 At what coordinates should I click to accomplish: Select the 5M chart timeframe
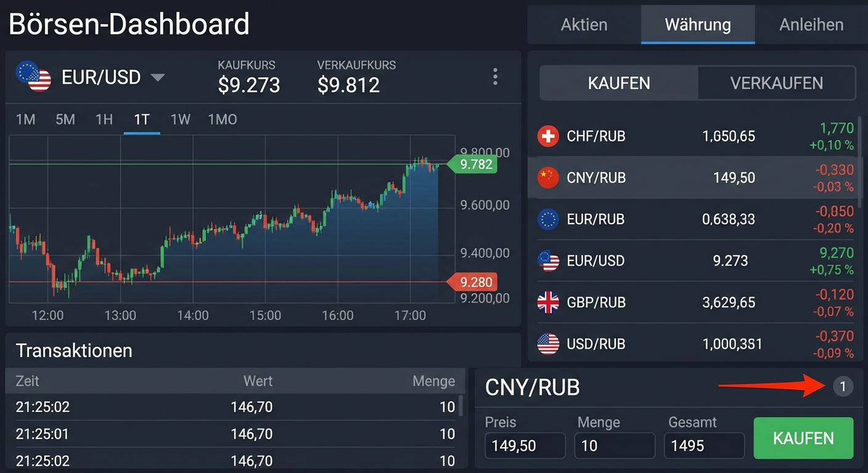tap(65, 119)
